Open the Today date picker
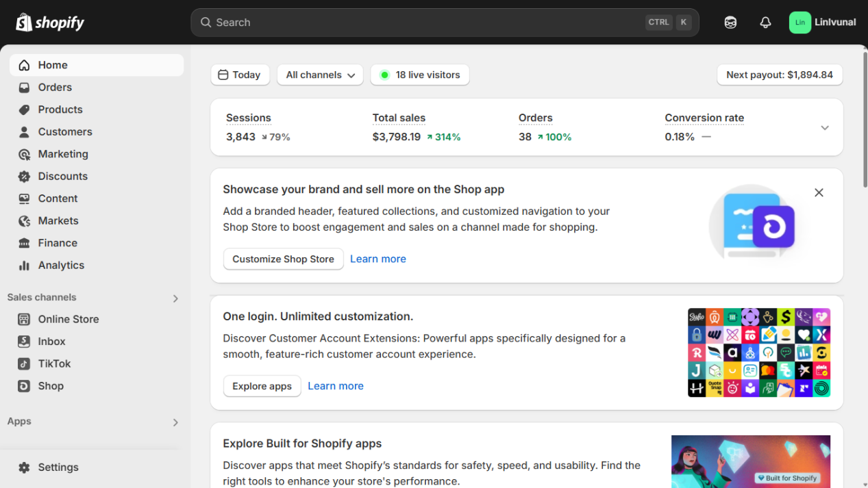Viewport: 868px width, 488px height. [x=240, y=75]
